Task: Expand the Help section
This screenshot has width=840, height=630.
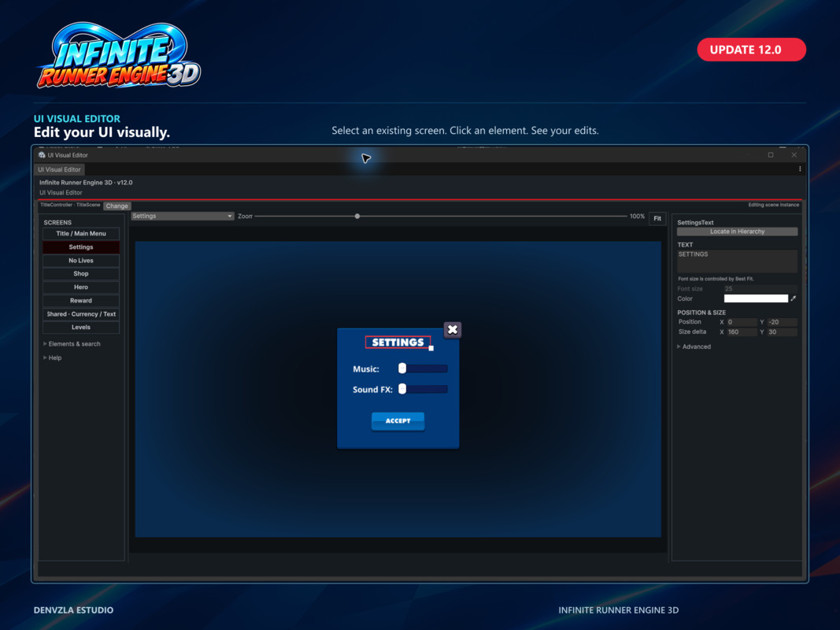Action: tap(53, 358)
